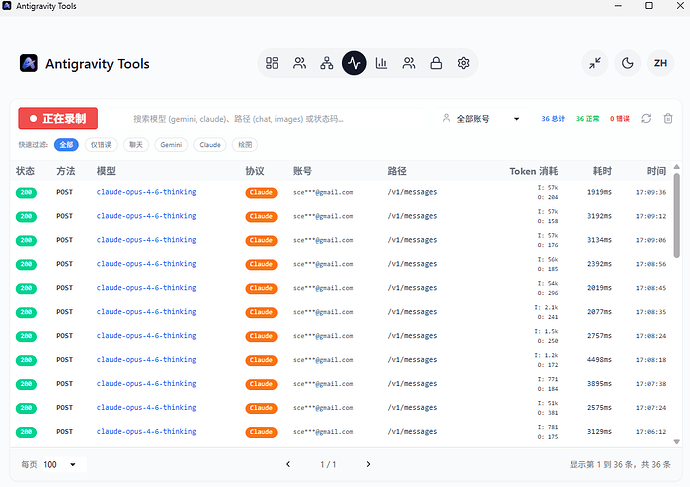Open the 全部账号 account dropdown
This screenshot has height=487, width=690.
click(483, 119)
